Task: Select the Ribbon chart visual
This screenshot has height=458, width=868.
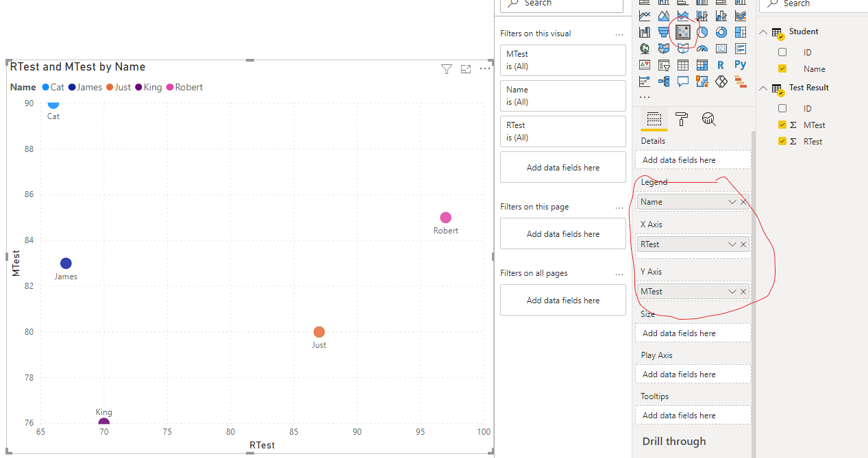Action: (741, 15)
